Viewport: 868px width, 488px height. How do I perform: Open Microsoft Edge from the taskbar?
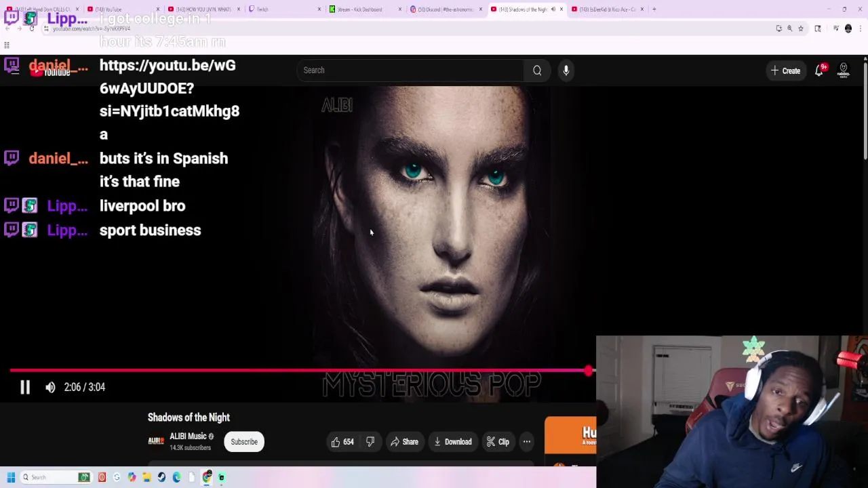tap(176, 477)
